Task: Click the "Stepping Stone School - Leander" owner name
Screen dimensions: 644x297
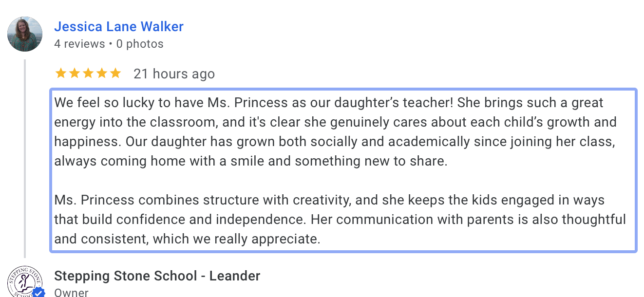Action: (157, 276)
